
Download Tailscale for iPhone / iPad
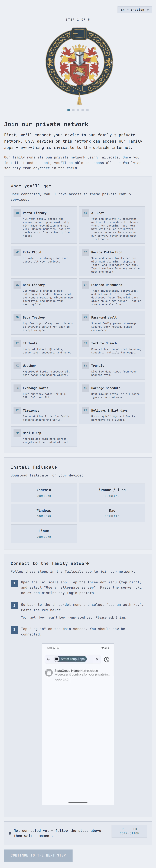pos(112,493)
